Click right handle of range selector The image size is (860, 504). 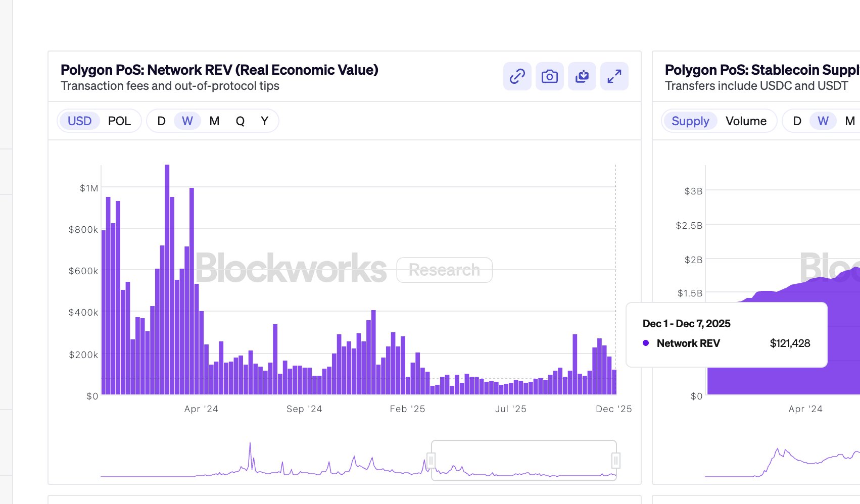pos(615,460)
